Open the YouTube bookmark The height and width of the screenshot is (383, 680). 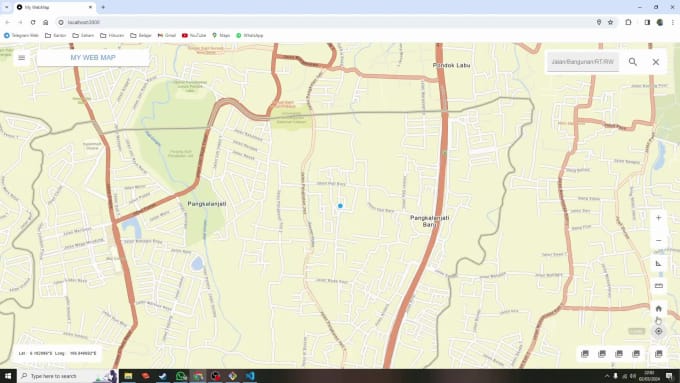click(194, 36)
